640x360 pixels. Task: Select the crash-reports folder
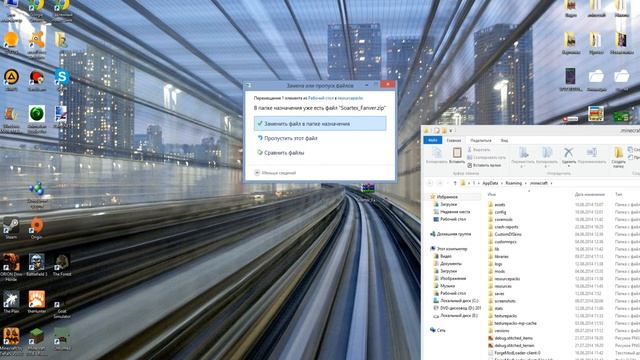click(x=506, y=227)
